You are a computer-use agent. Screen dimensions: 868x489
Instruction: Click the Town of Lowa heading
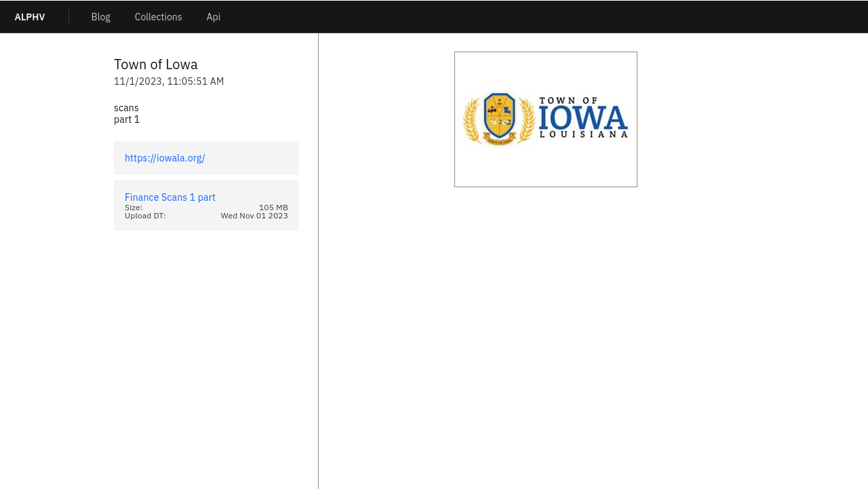(x=156, y=64)
